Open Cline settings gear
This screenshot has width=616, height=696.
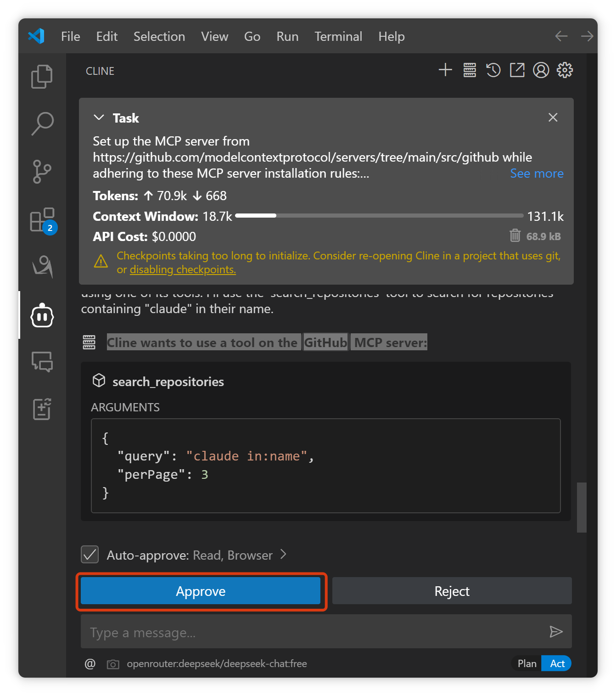565,70
